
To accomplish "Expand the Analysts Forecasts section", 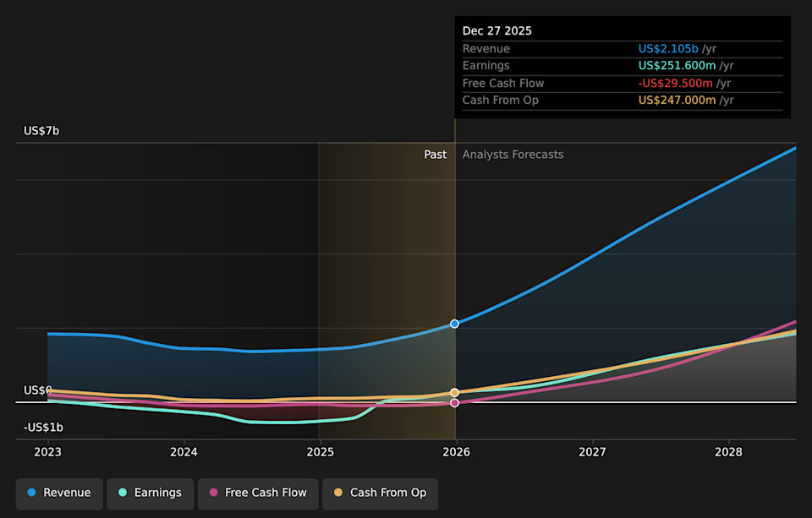I will coord(512,155).
